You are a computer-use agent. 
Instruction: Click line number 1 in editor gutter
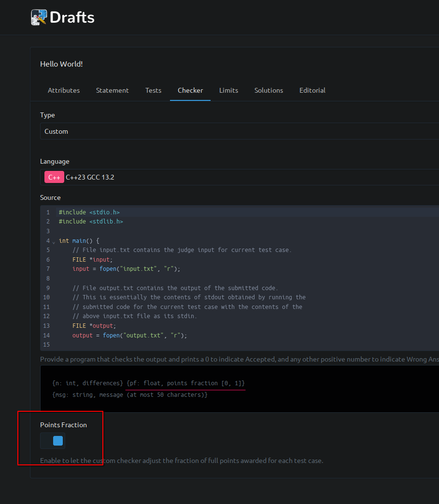[x=48, y=212]
